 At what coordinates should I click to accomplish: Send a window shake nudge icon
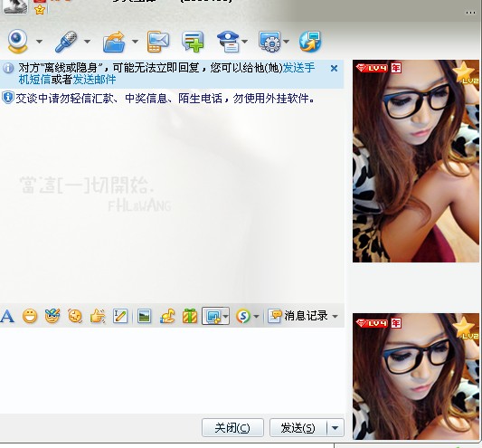click(75, 316)
